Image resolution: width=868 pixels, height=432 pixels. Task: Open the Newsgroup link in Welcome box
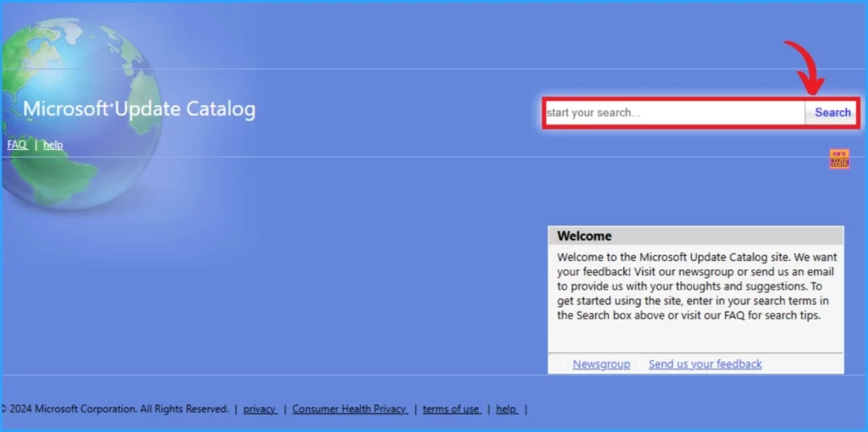(x=601, y=364)
